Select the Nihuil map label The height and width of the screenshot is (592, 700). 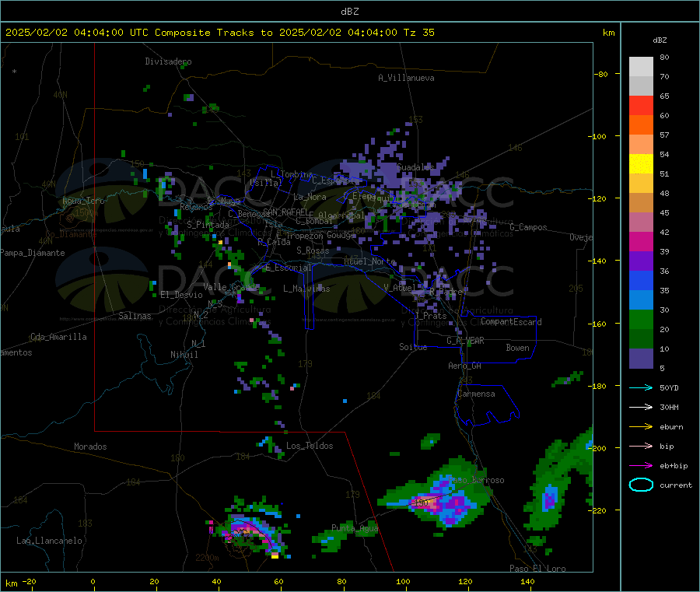[184, 355]
